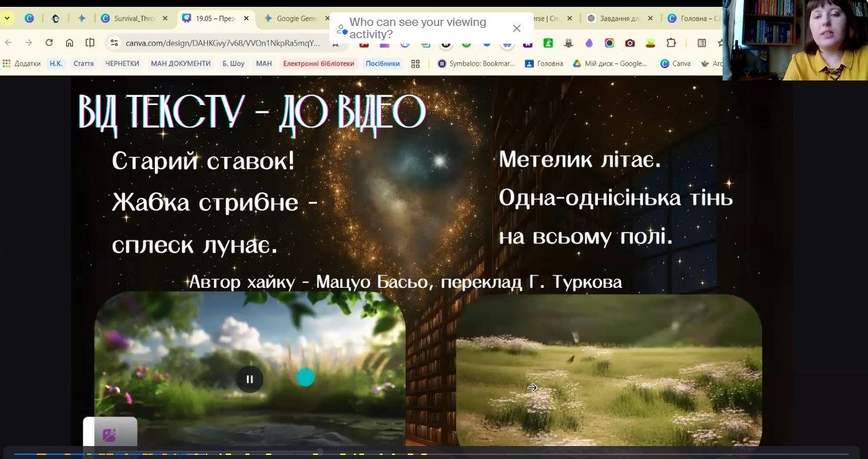Viewport: 868px width, 459px height.
Task: Click the presenter webcam video overlay
Action: coord(795,40)
